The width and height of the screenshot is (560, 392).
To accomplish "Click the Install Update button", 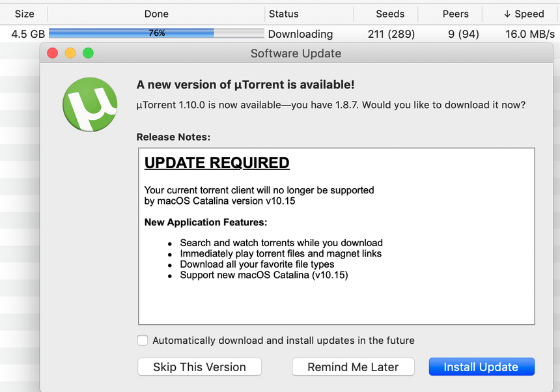I will pyautogui.click(x=481, y=367).
